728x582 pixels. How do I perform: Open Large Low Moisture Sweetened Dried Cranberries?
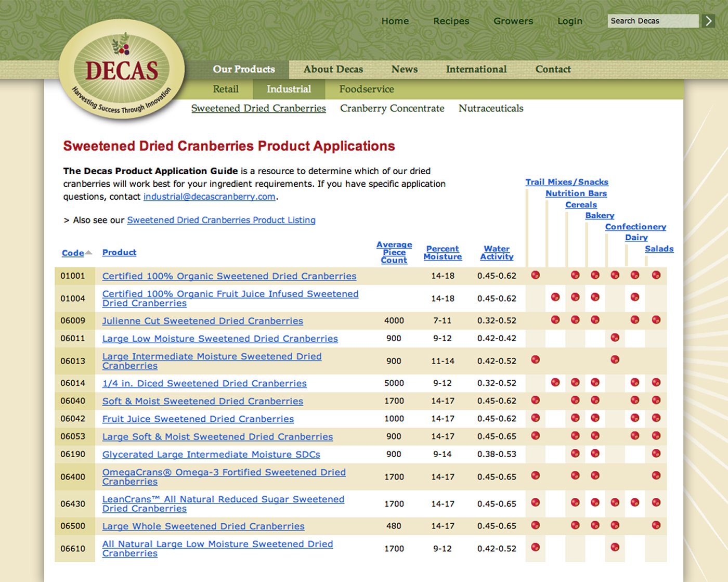220,339
